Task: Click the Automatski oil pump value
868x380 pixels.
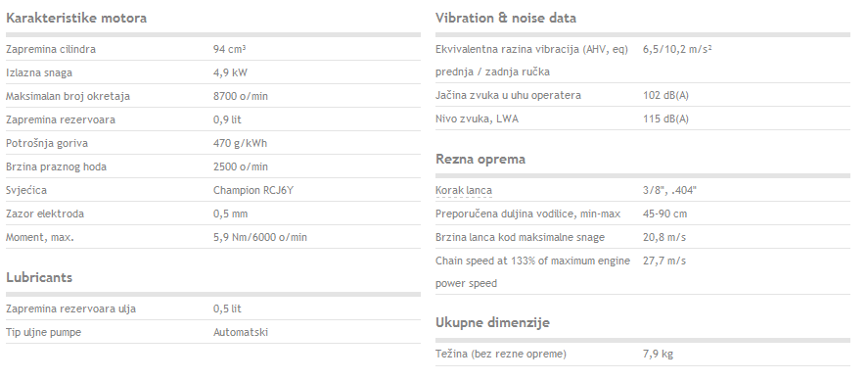Action: (x=241, y=332)
